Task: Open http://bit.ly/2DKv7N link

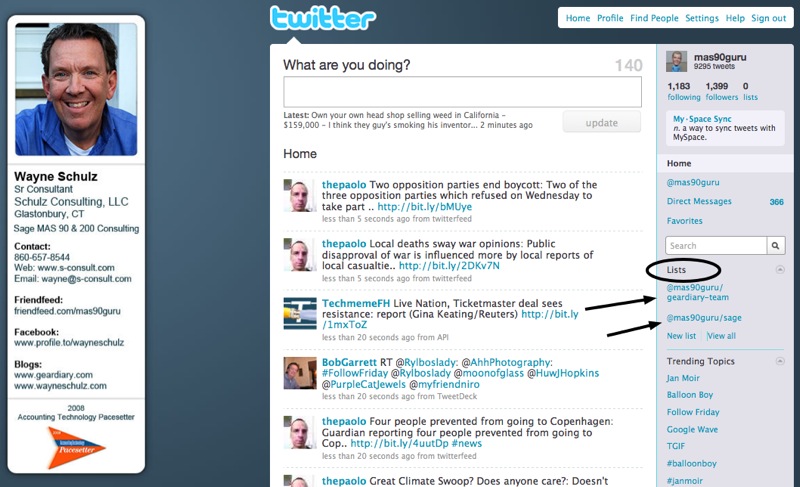Action: (x=449, y=266)
